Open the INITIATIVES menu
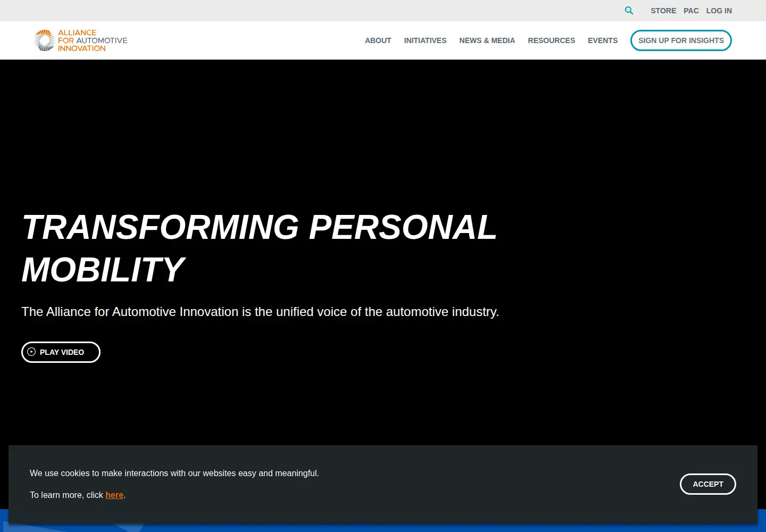This screenshot has width=766, height=532. 425,40
